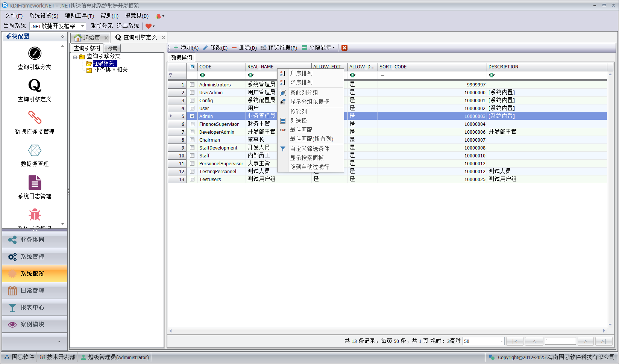Screen dimensions: 619x364
Task: Open the 数据源管理 hexagon icon
Action: 35,150
